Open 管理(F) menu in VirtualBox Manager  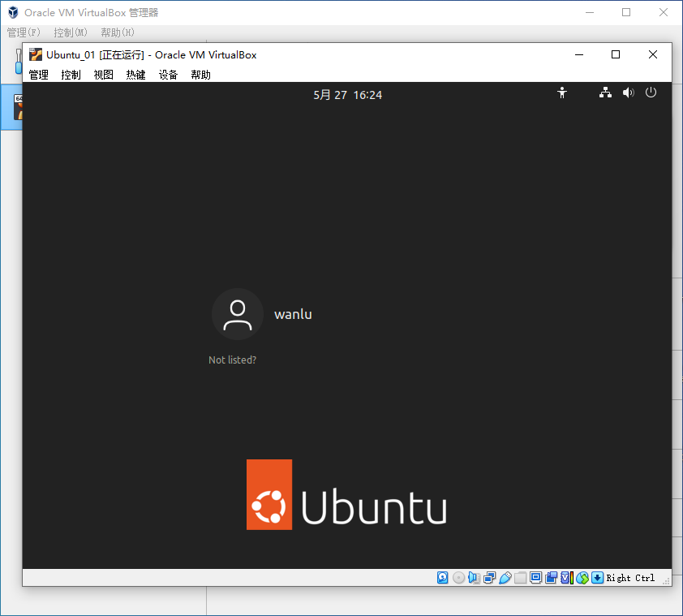point(24,32)
